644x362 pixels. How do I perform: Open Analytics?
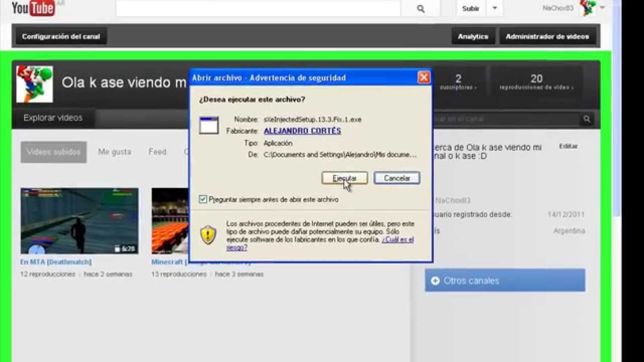[x=473, y=37]
